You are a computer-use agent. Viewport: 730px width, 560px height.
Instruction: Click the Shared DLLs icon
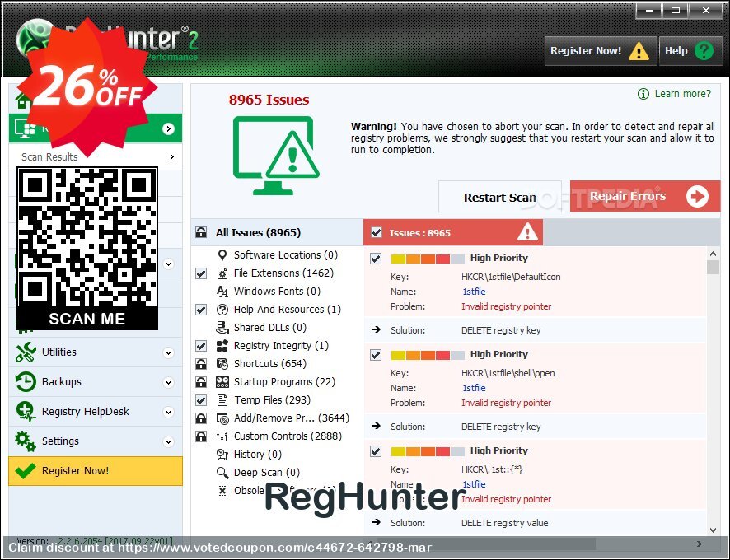222,328
